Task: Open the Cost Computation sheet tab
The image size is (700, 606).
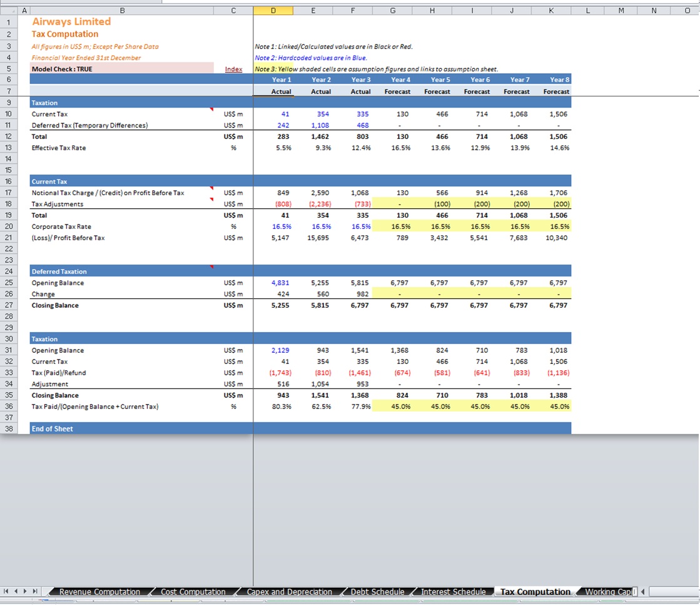Action: point(193,592)
